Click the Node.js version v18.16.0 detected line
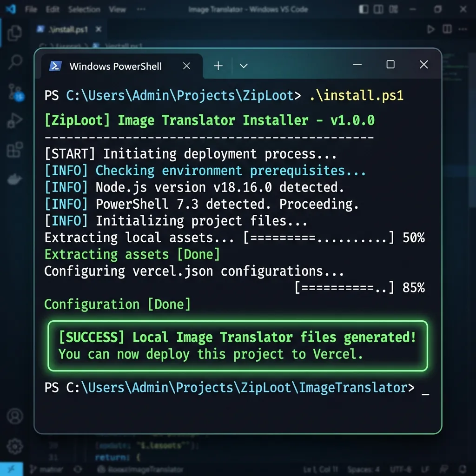 [194, 188]
